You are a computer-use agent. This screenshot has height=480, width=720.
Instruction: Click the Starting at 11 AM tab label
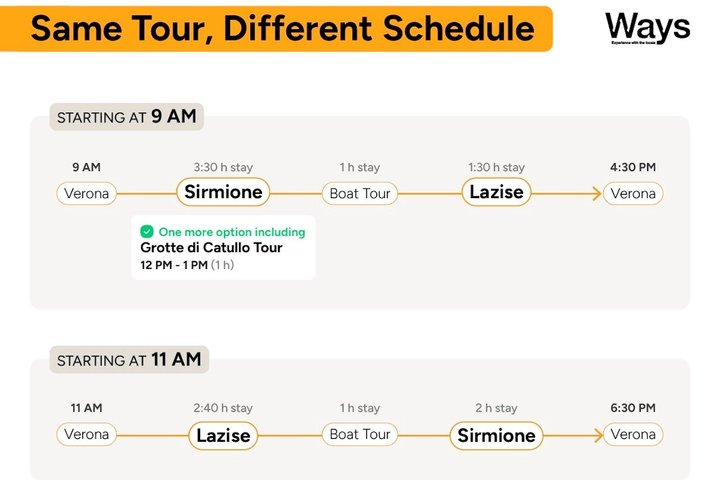129,360
